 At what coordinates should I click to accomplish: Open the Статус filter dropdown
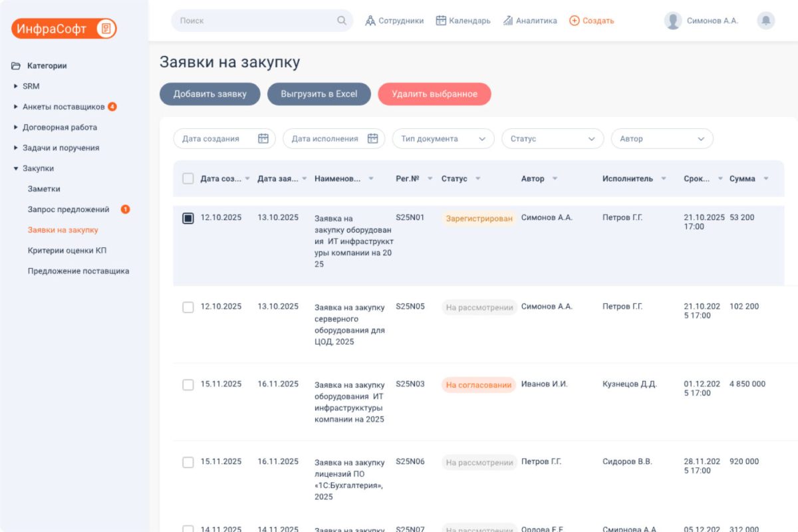point(553,138)
